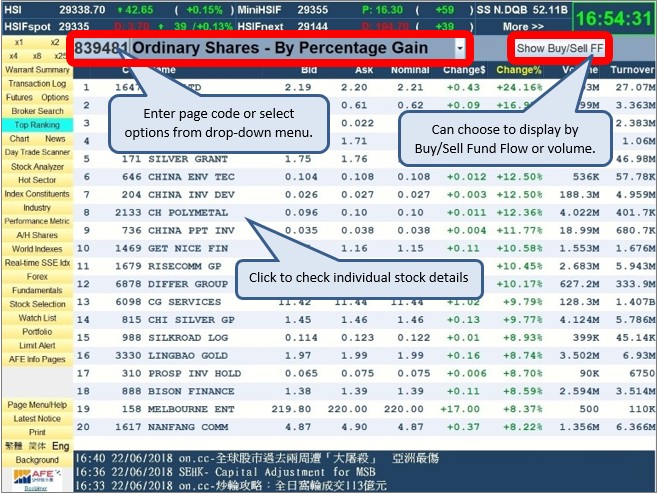
Task: Click the Show Buy/Sell FF button
Action: coord(560,48)
